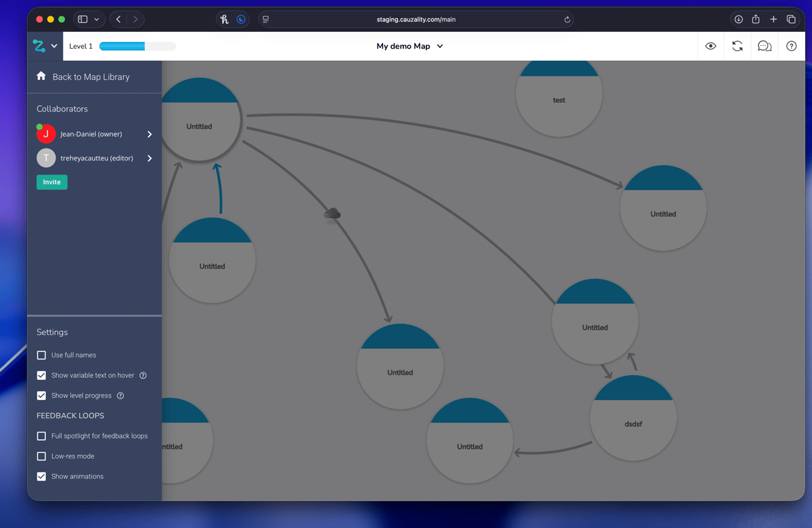Show Safari tab overview
This screenshot has width=812, height=528.
(791, 20)
